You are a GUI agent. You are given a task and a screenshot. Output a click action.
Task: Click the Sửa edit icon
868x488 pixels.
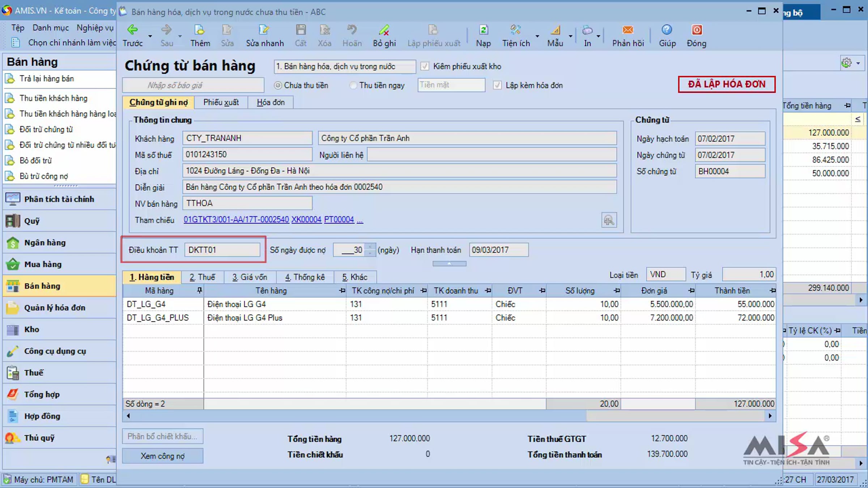[227, 30]
